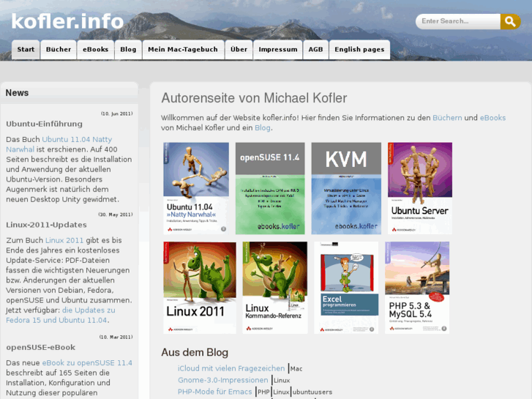Click the Linux-2011-Updates news heading

pos(47,225)
